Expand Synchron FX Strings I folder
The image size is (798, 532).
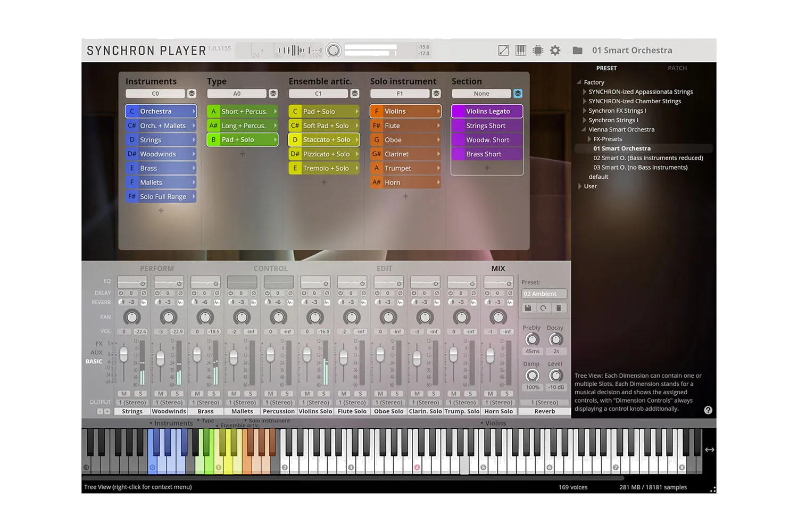click(x=585, y=111)
